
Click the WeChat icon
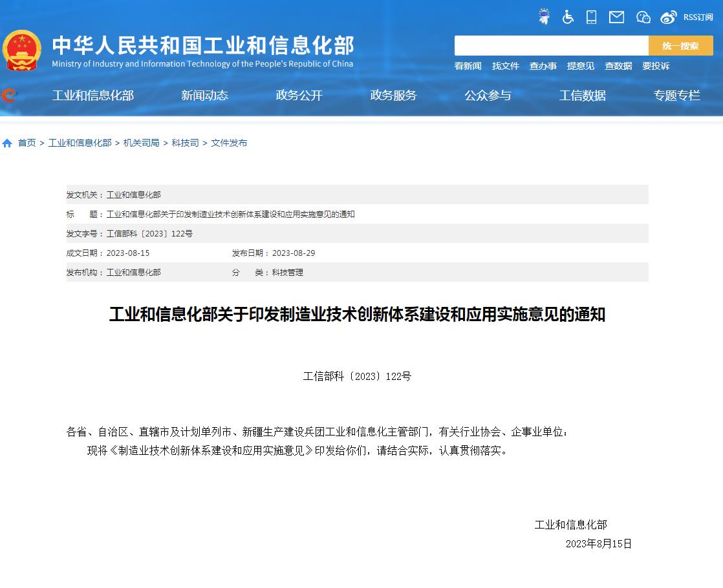tap(643, 17)
